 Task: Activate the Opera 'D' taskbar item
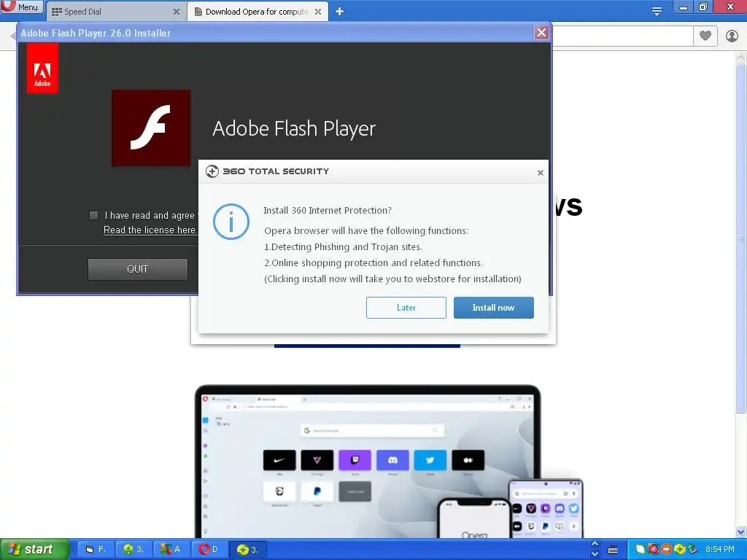tap(209, 549)
